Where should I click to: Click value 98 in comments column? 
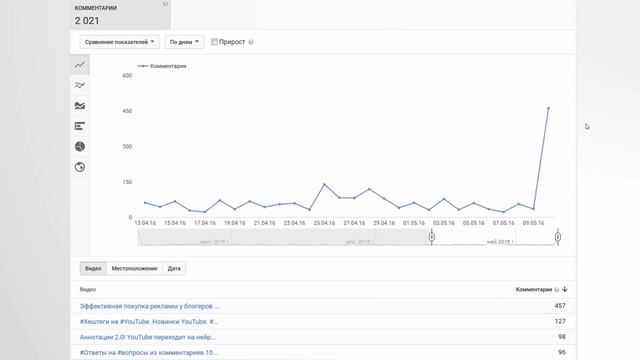(x=562, y=337)
